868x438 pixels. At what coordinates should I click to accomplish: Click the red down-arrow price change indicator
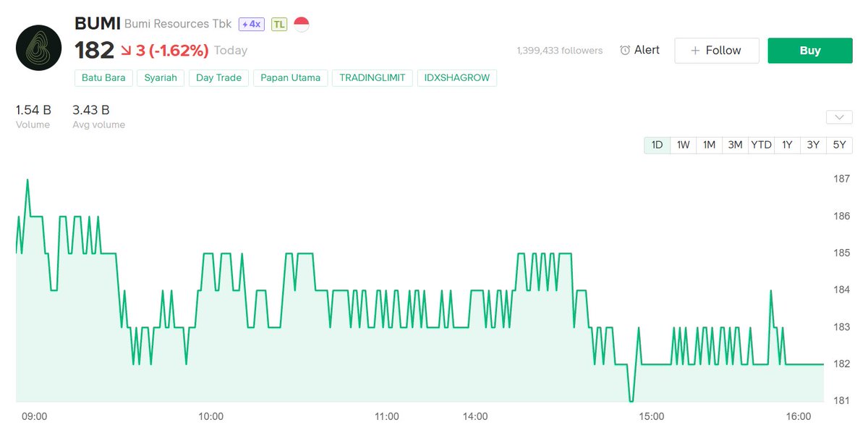127,51
